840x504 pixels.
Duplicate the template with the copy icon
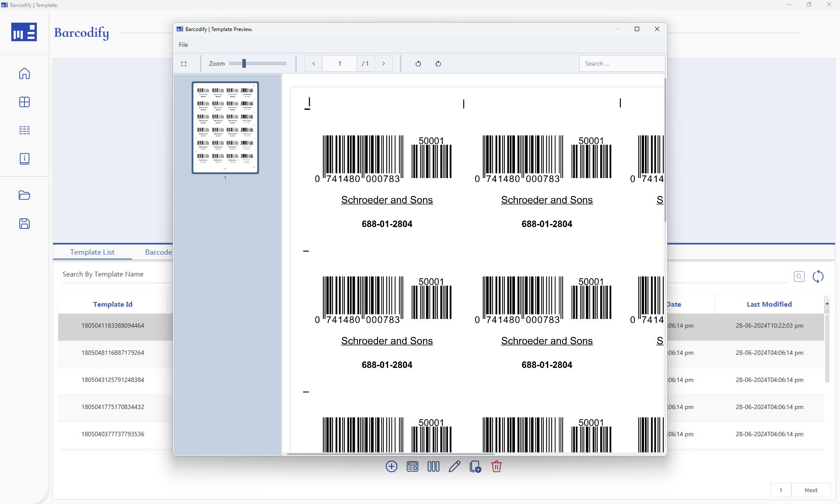(x=475, y=466)
